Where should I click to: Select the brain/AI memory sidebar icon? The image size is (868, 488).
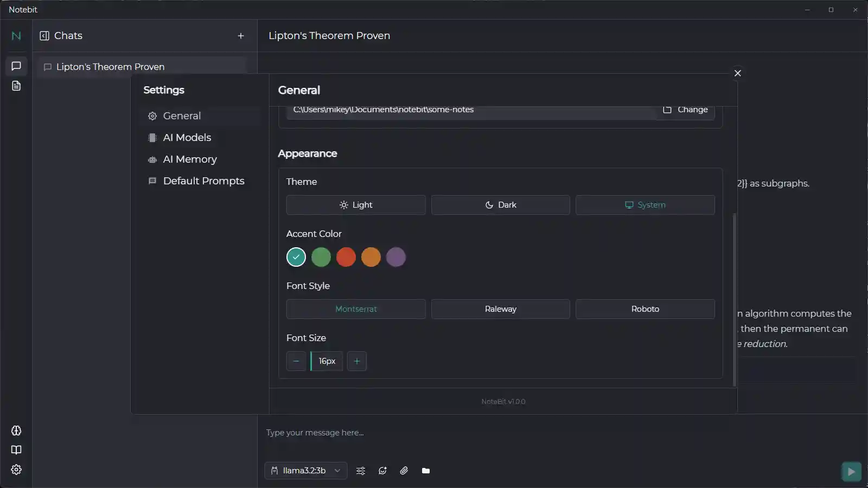click(16, 431)
